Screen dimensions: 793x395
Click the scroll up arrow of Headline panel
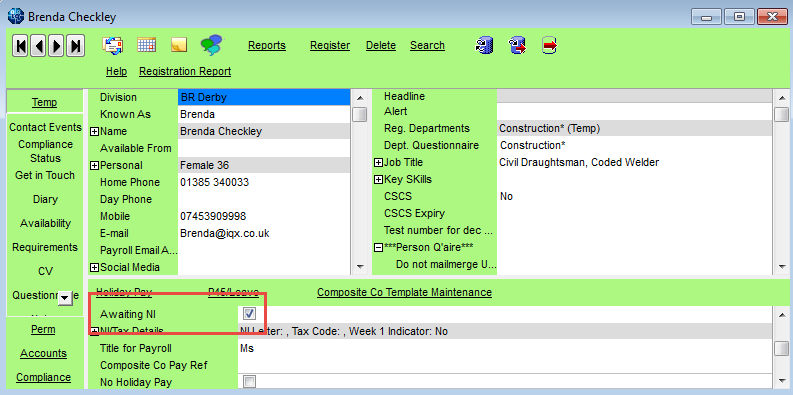pyautogui.click(x=781, y=98)
